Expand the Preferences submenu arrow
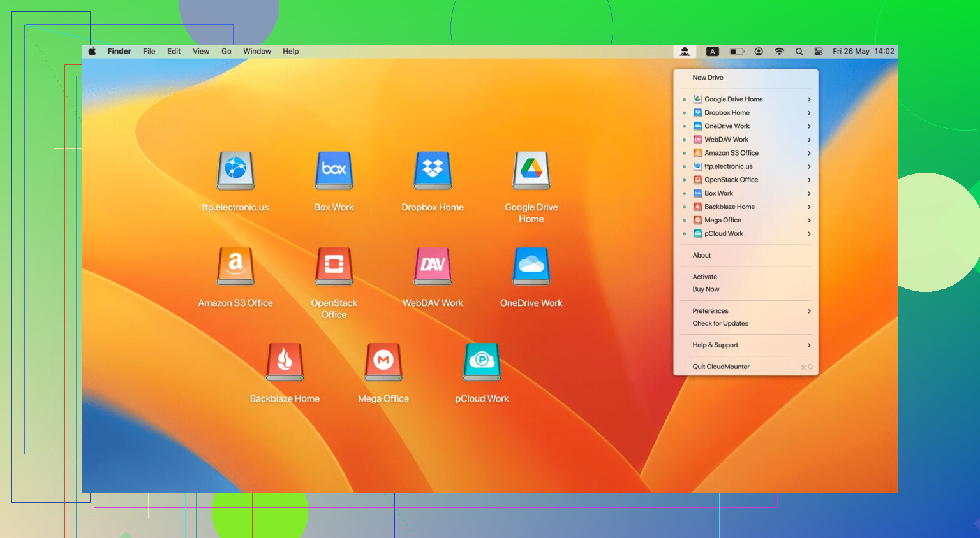Viewport: 980px width, 538px height. (x=809, y=311)
